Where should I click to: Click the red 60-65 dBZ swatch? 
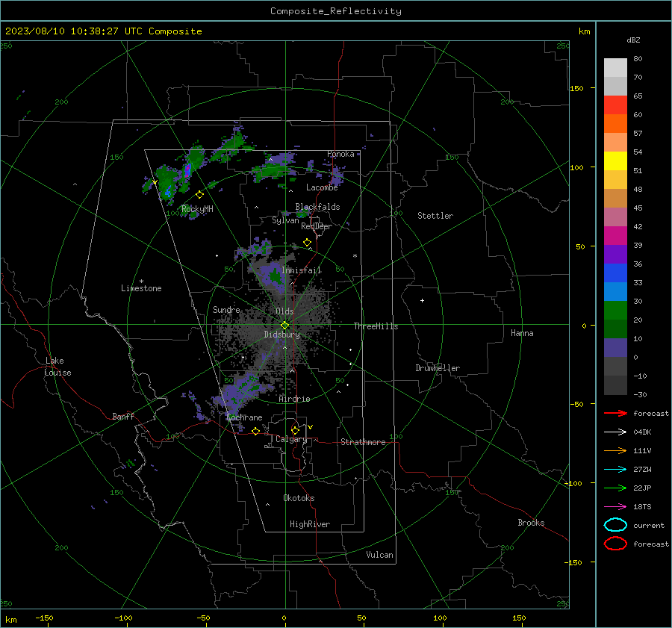615,105
